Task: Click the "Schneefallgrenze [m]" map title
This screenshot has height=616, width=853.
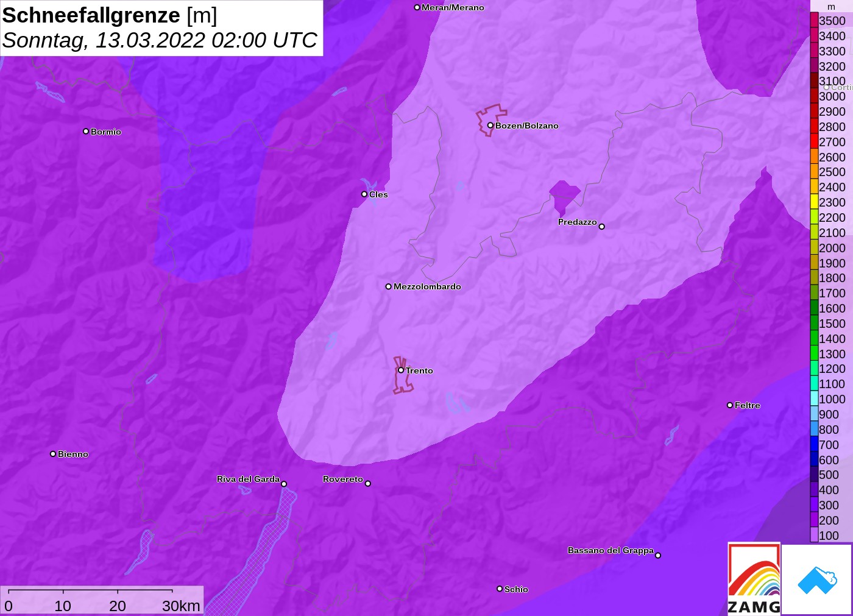Action: (x=110, y=15)
